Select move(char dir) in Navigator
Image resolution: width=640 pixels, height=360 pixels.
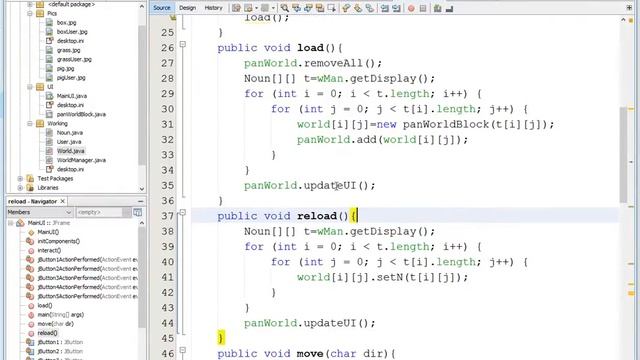[x=55, y=324]
